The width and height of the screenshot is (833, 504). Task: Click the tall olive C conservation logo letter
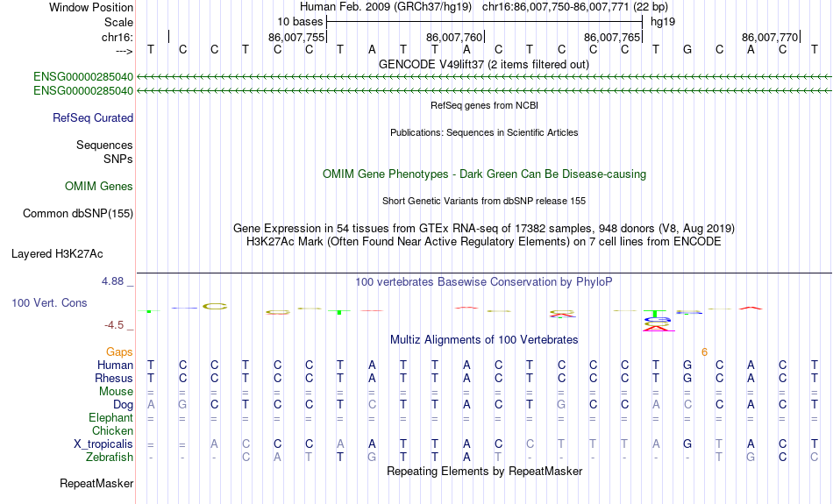pos(215,307)
